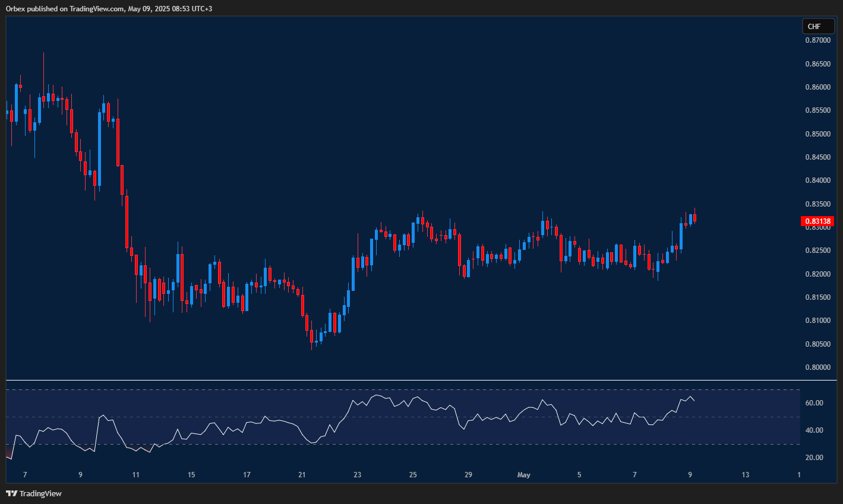Click the May label on the time axis

pos(523,475)
